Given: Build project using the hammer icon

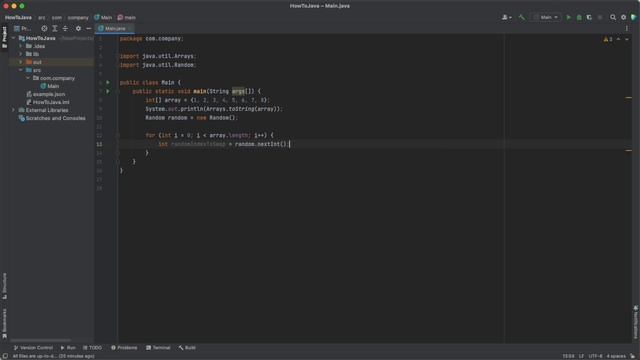Looking at the screenshot, I should 521,18.
